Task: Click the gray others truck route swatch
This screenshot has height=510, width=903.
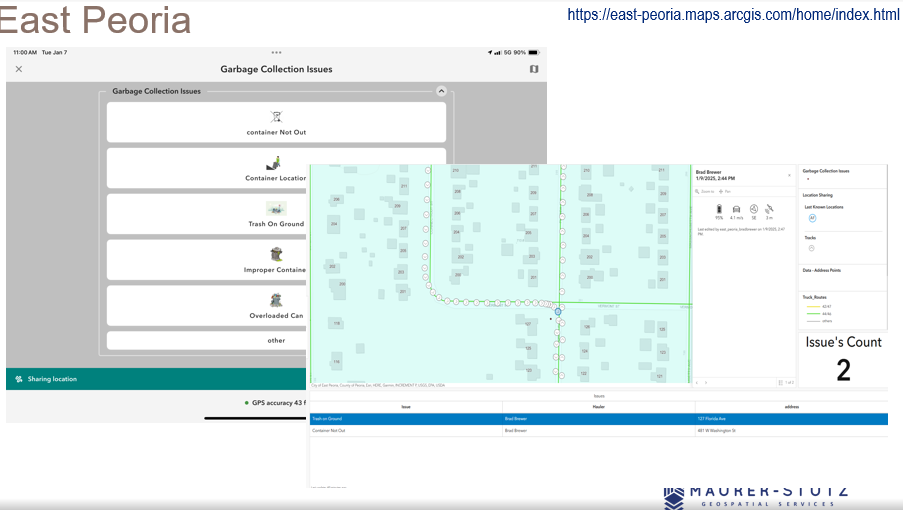Action: point(813,321)
